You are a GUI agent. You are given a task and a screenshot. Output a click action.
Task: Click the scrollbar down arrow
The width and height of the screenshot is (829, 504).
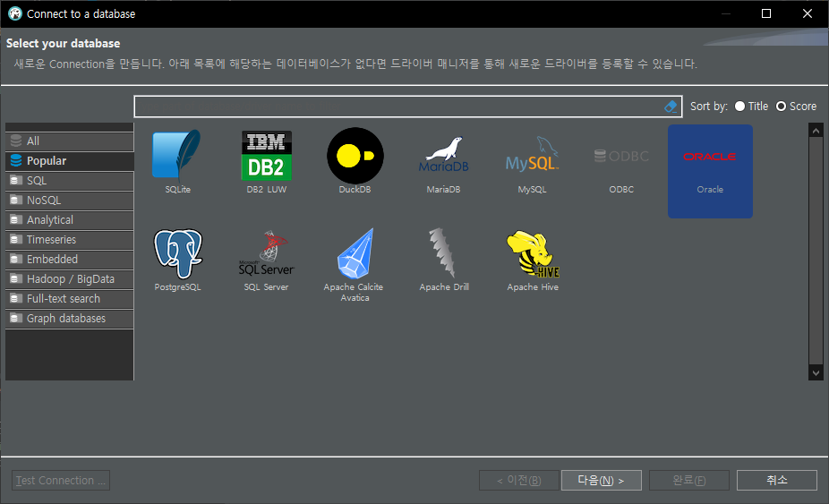pyautogui.click(x=816, y=372)
